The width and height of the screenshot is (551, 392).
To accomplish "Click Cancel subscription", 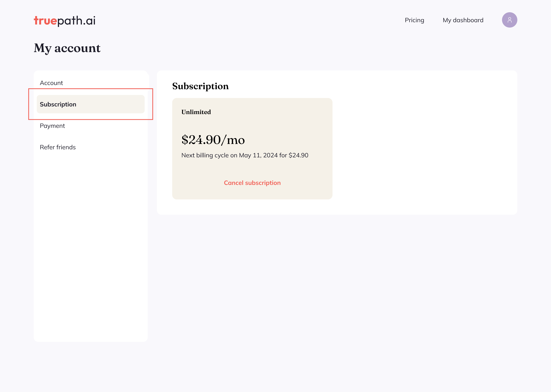I will [x=252, y=183].
